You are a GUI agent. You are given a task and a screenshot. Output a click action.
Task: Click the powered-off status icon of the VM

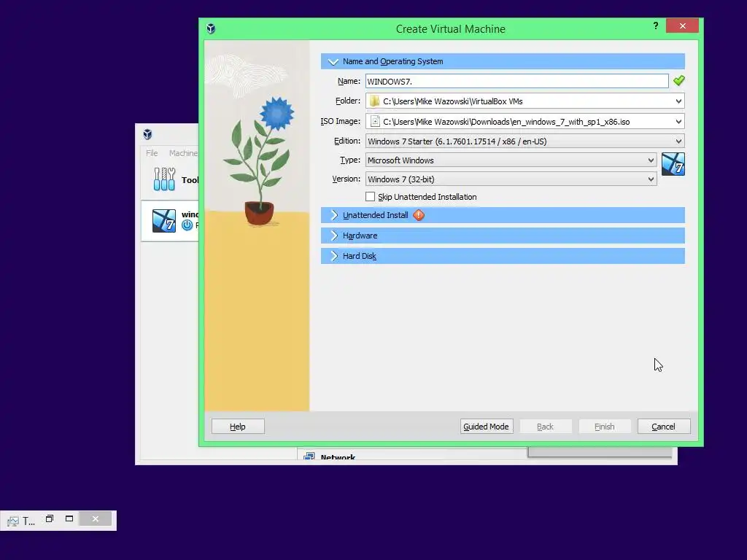187,225
